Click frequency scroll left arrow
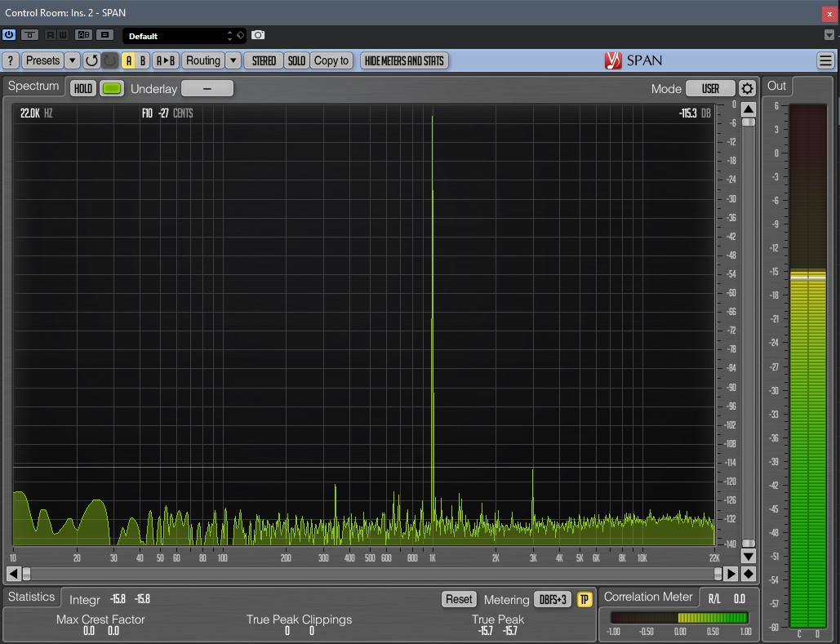The image size is (840, 644). tap(13, 574)
